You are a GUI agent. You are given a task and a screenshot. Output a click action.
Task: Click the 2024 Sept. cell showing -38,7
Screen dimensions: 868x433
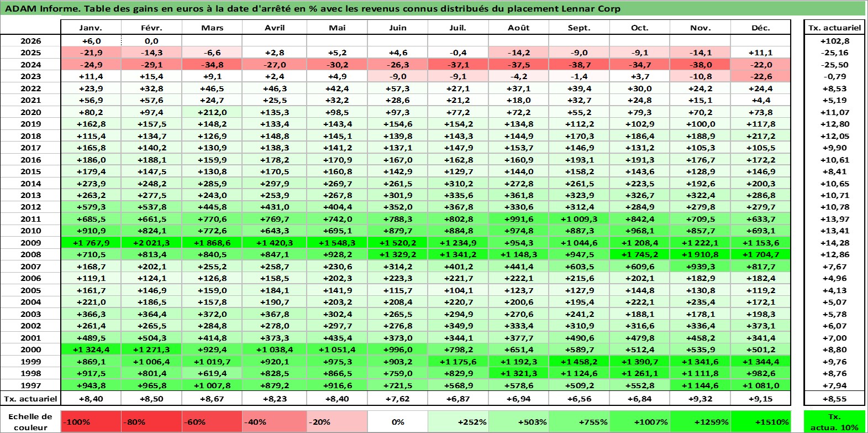(x=579, y=65)
